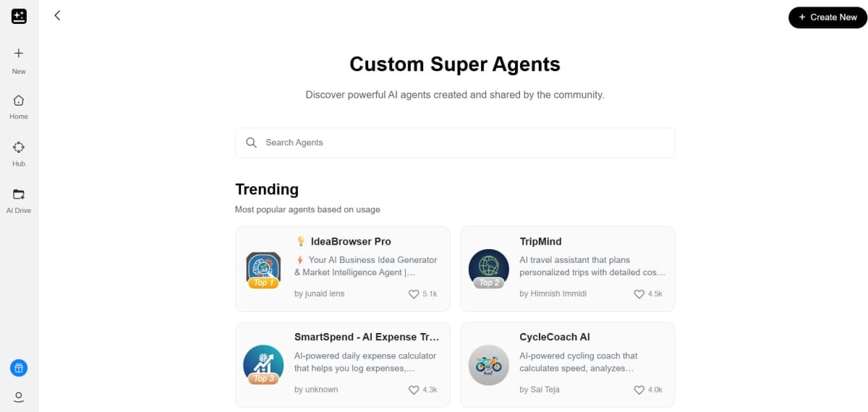Image resolution: width=868 pixels, height=412 pixels.
Task: Go to Home in sidebar
Action: [19, 106]
